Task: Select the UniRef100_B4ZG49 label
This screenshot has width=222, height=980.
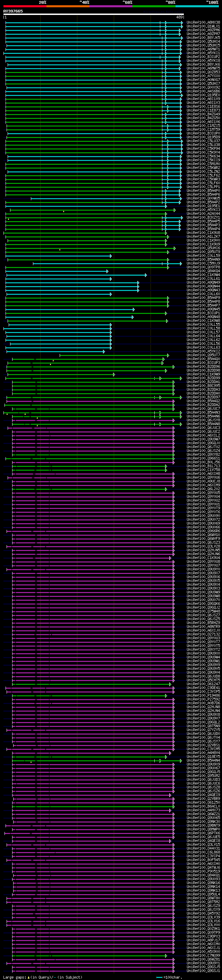Action: (x=203, y=114)
